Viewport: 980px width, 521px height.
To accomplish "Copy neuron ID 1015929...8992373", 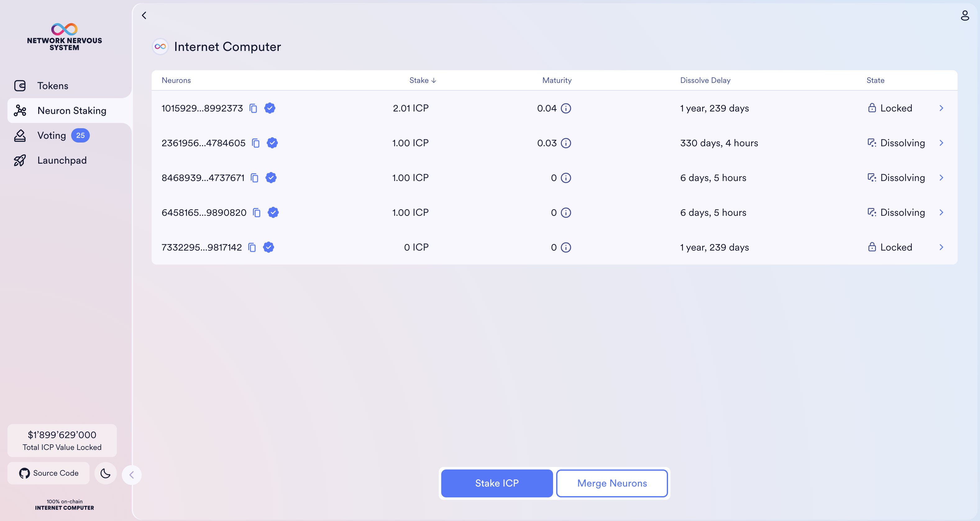I will point(254,108).
